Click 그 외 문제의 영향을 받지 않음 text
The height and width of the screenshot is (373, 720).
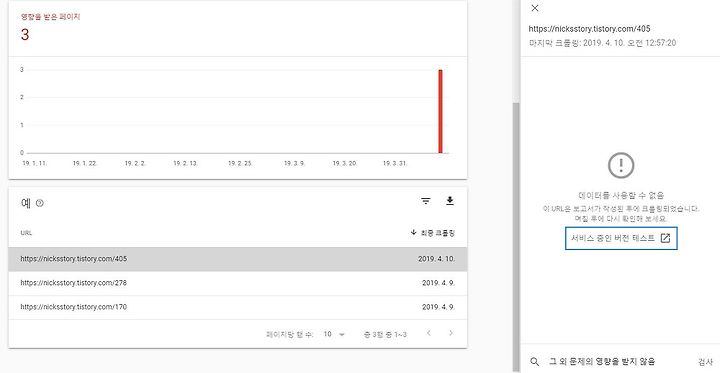602,362
